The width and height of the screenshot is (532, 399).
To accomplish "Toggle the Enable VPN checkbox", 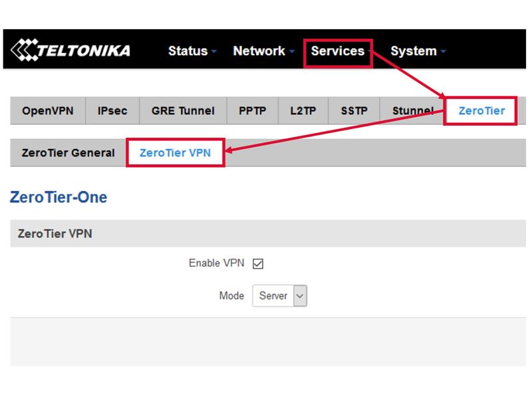I will (x=258, y=263).
